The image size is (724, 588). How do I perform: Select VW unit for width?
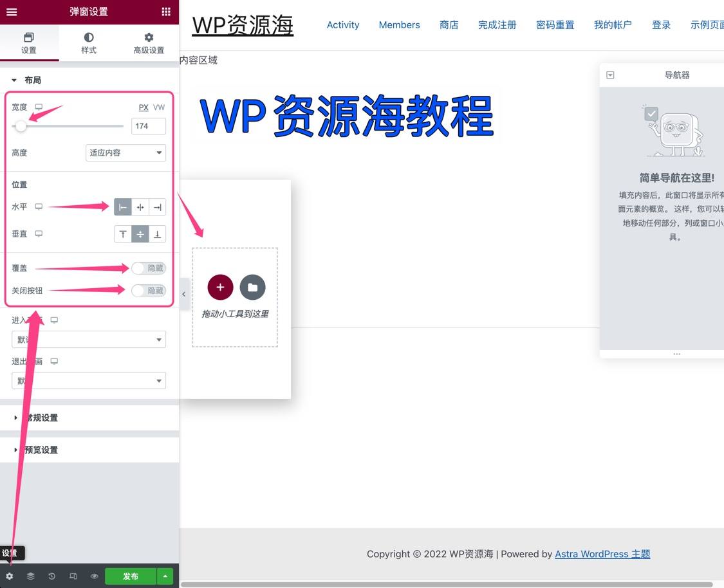pyautogui.click(x=159, y=107)
